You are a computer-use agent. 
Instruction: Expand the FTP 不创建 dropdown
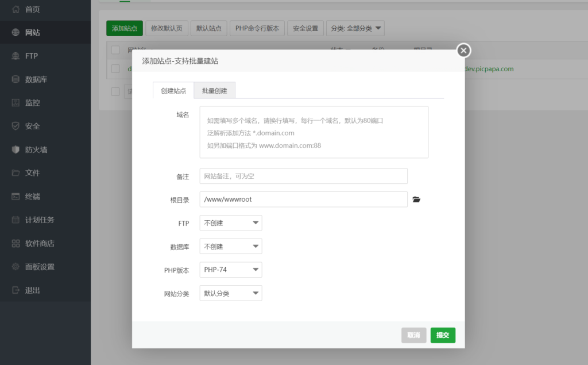pos(230,223)
